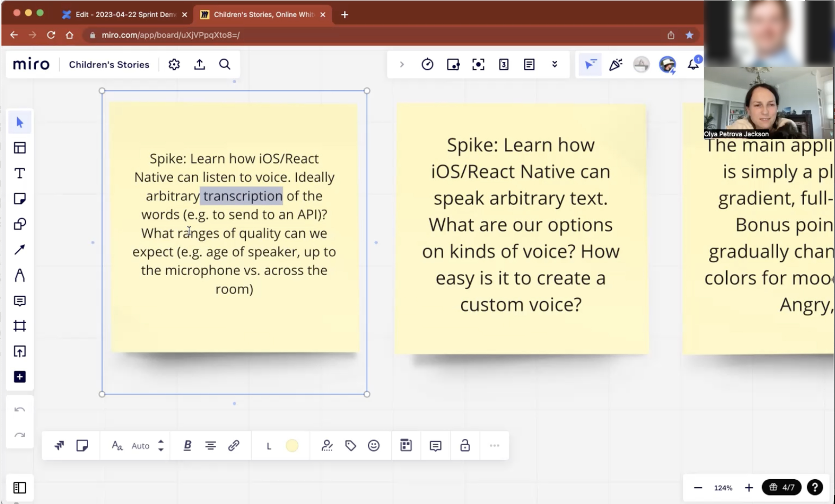Screen dimensions: 835x504
Task: Select the connection line arrow tool
Action: tap(20, 249)
